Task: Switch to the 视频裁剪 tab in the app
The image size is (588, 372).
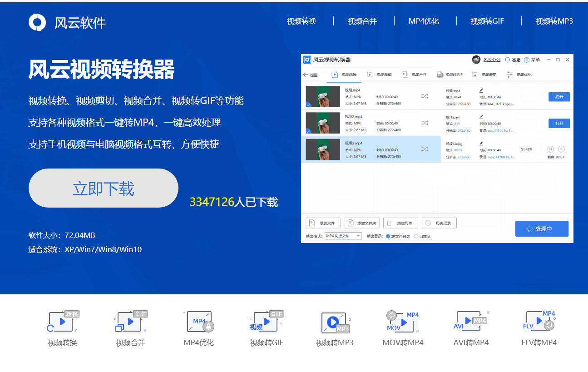Action: [379, 74]
